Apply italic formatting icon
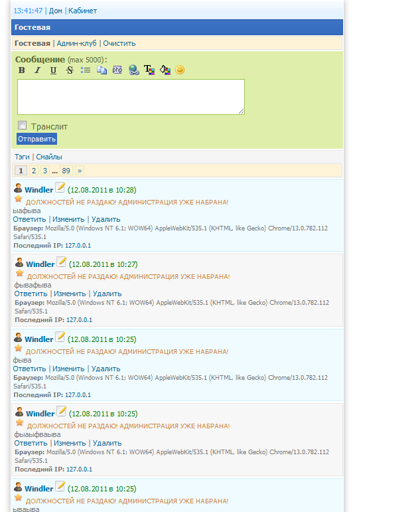The width and height of the screenshot is (420, 512). coord(38,70)
